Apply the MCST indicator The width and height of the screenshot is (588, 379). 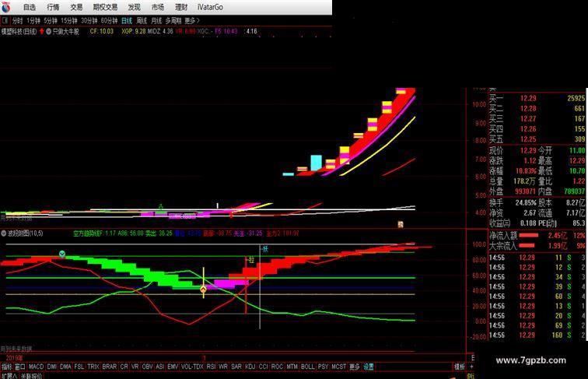(338, 367)
